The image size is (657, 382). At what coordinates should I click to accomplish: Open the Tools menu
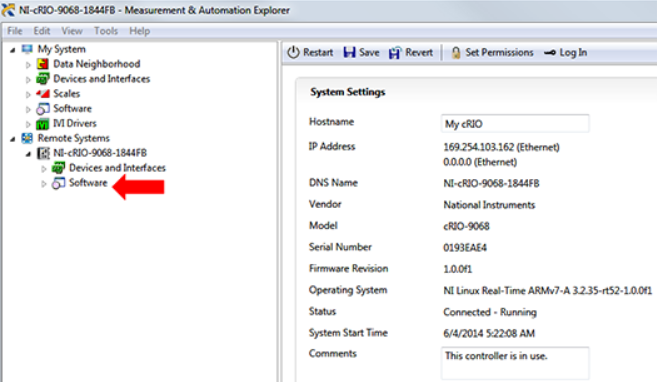pyautogui.click(x=106, y=31)
